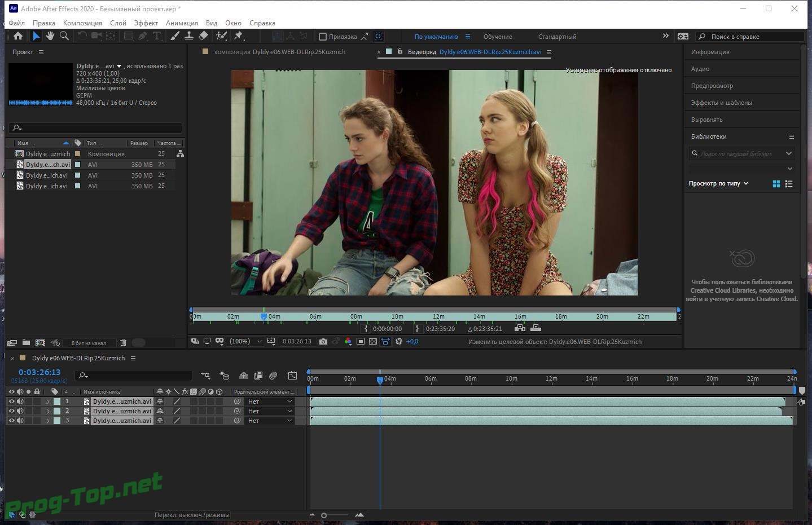Open the Graph Editor icon
This screenshot has width=812, height=525.
pyautogui.click(x=292, y=376)
